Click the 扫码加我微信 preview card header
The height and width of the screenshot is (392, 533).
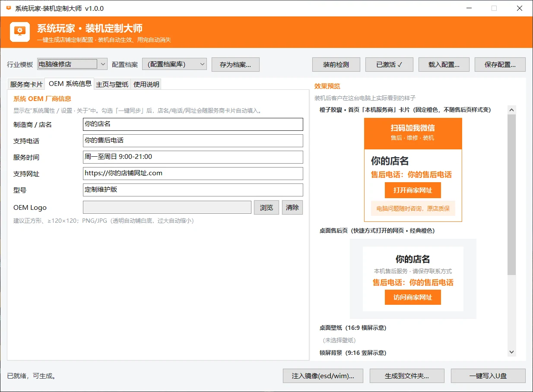pyautogui.click(x=413, y=133)
